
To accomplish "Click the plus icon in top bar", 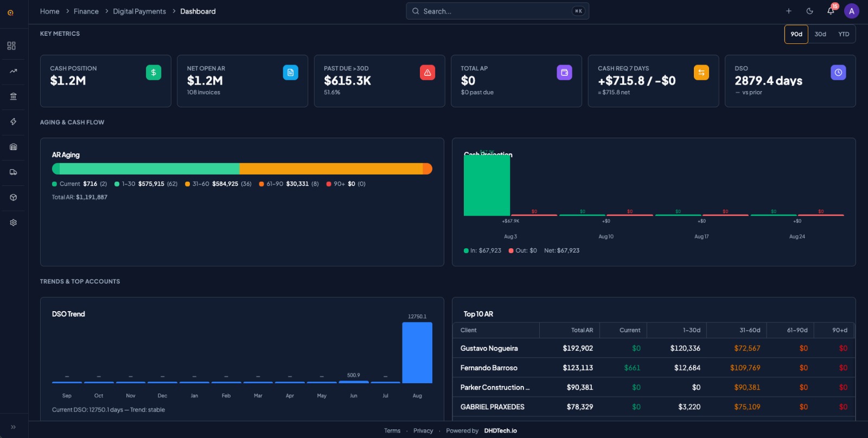I will tap(789, 11).
